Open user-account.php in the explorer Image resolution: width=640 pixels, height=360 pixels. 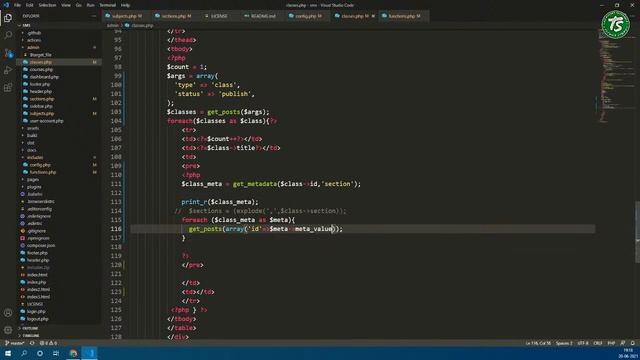coord(46,121)
